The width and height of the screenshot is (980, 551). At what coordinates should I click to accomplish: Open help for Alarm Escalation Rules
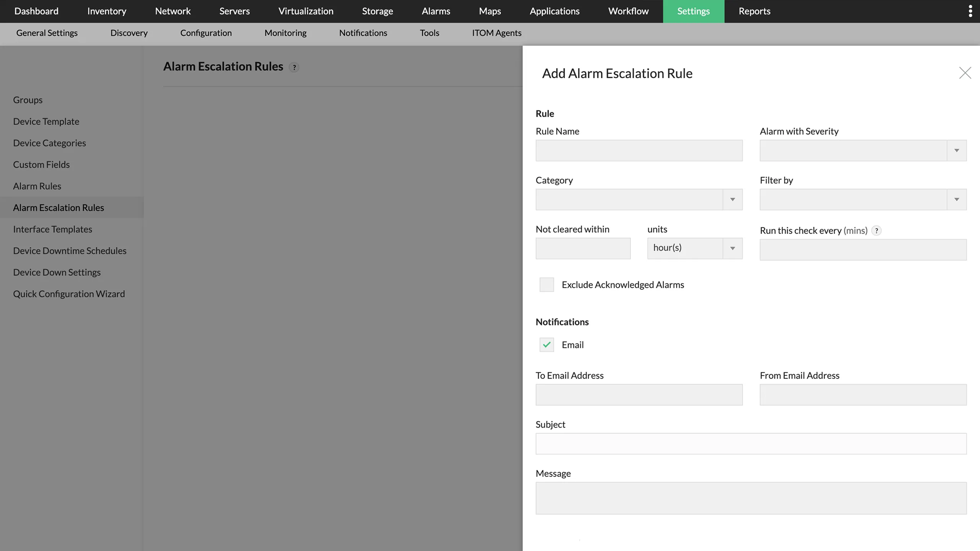[x=294, y=67]
